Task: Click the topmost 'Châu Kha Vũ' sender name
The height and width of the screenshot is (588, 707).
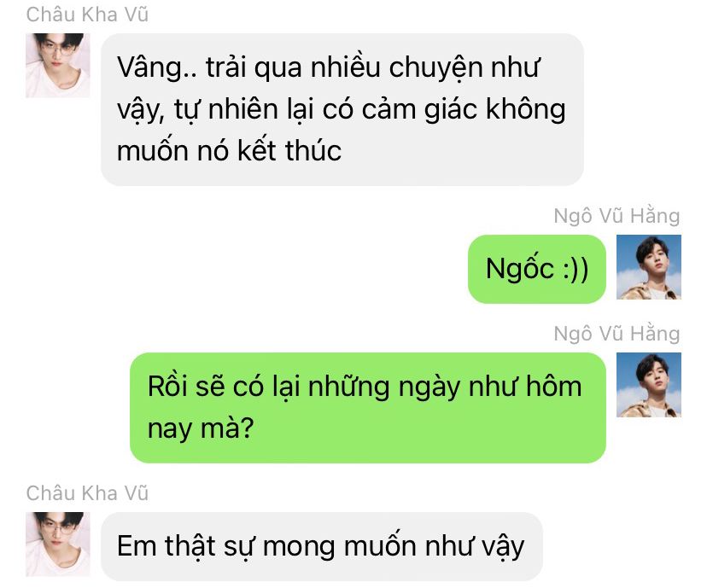Action: 87,15
